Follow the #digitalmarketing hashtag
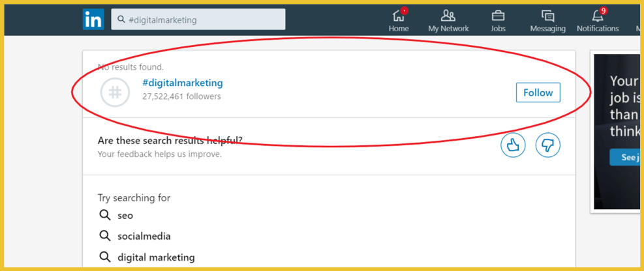The height and width of the screenshot is (271, 644). click(x=538, y=93)
